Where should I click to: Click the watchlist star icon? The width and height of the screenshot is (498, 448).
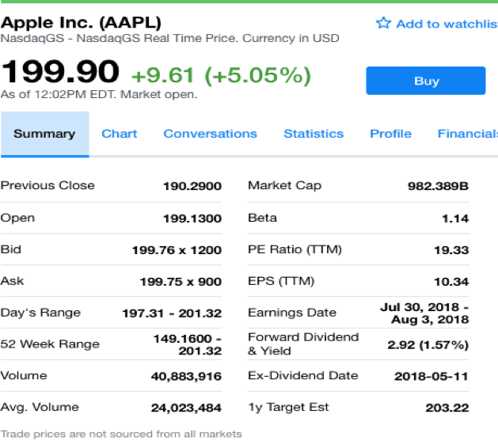coord(383,23)
